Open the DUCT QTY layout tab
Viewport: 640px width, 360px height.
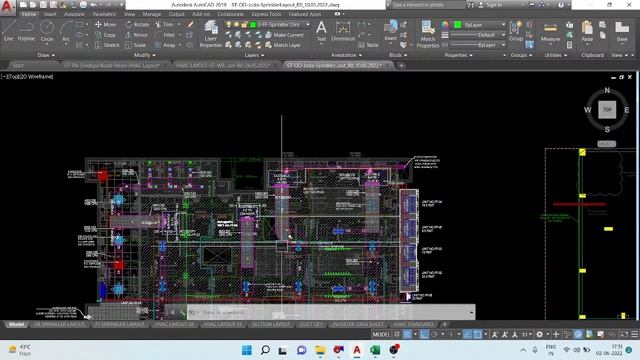point(311,324)
